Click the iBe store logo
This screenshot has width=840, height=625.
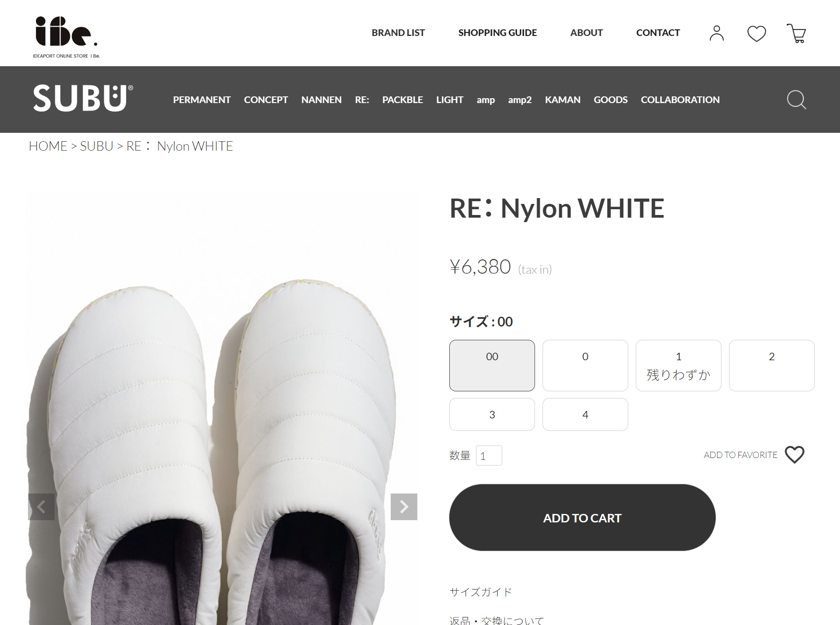66,37
